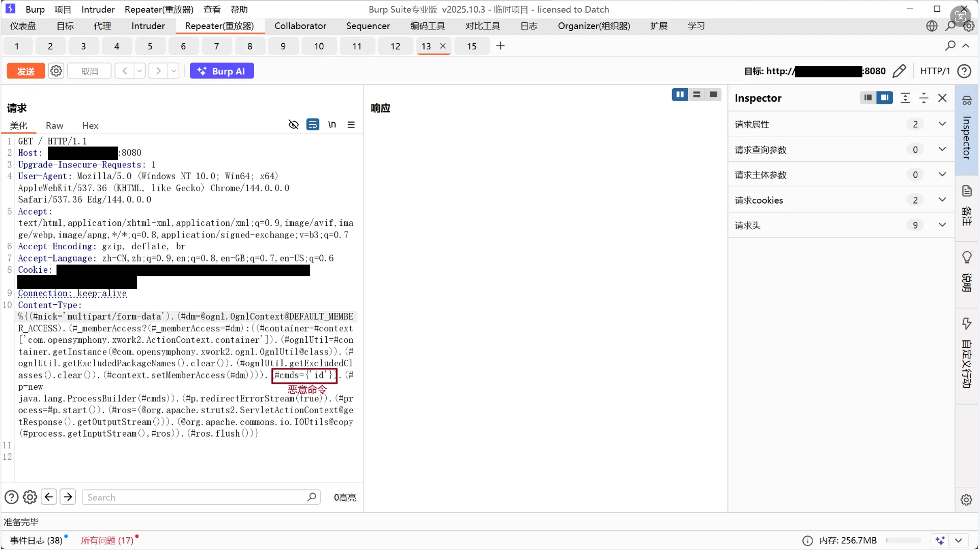Viewport: 980px width, 550px height.
Task: Add a new Repeater tab
Action: pyautogui.click(x=500, y=46)
